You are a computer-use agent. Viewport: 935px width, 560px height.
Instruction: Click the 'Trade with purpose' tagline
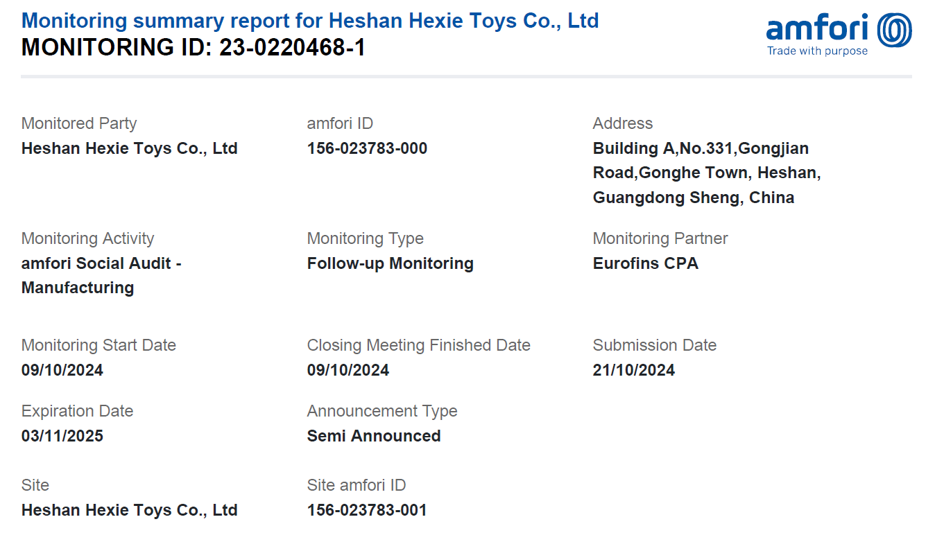pyautogui.click(x=817, y=51)
